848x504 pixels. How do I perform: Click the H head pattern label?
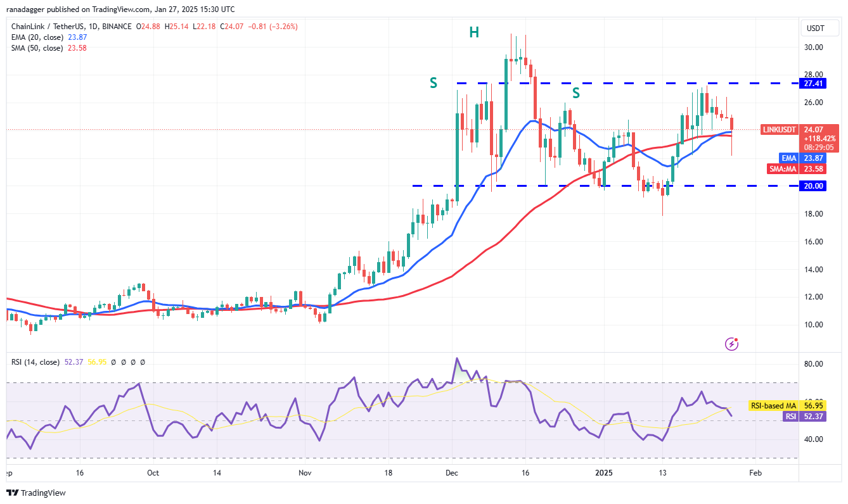click(x=474, y=33)
